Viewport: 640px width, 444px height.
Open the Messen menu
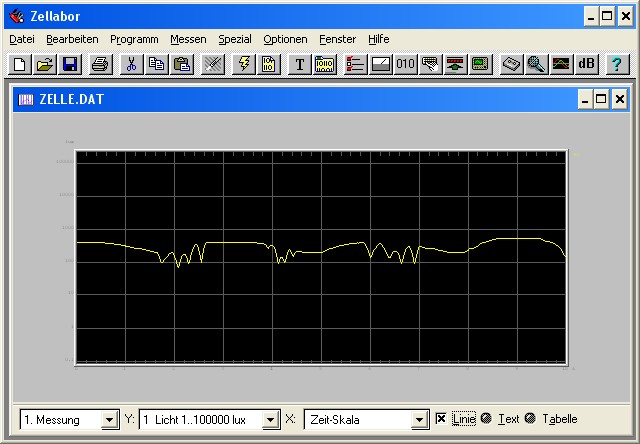pyautogui.click(x=188, y=39)
